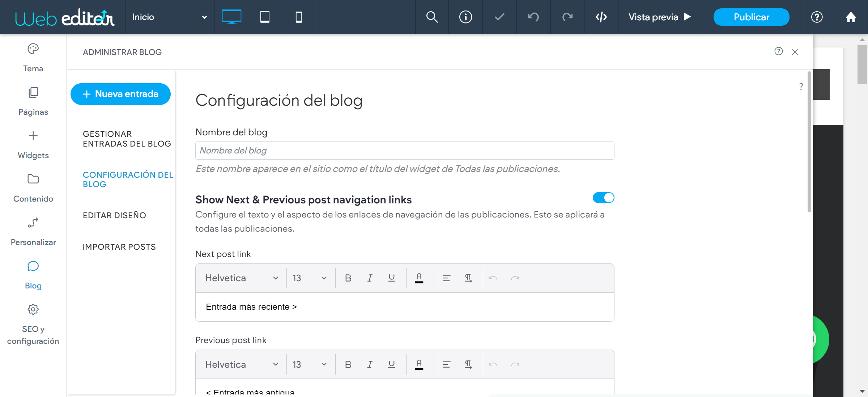
Task: Toggle underline in Previous post link editor
Action: click(392, 364)
